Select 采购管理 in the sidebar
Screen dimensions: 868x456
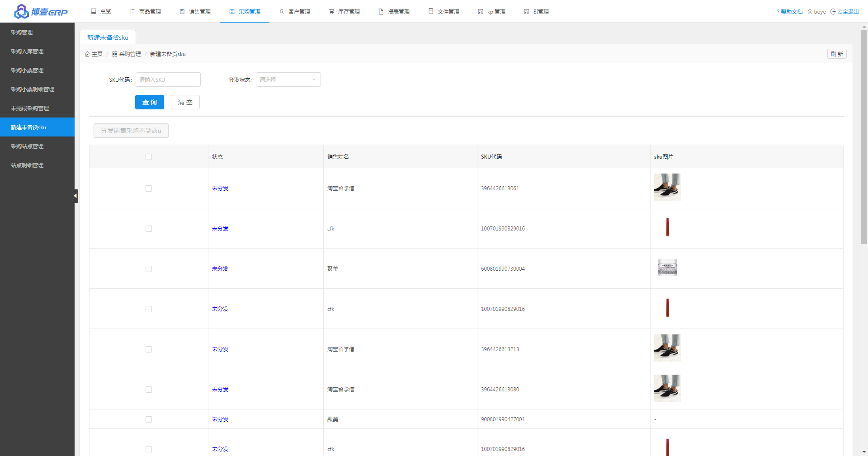tap(37, 33)
